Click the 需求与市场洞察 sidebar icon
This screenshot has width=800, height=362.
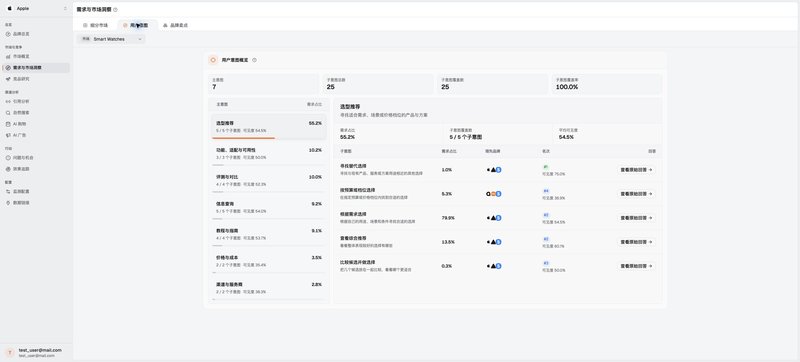point(8,67)
